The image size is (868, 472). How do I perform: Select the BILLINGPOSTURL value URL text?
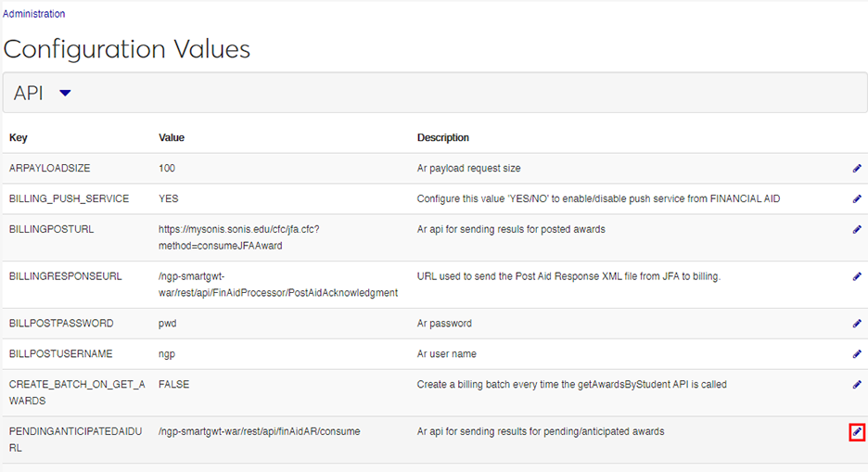pyautogui.click(x=238, y=237)
